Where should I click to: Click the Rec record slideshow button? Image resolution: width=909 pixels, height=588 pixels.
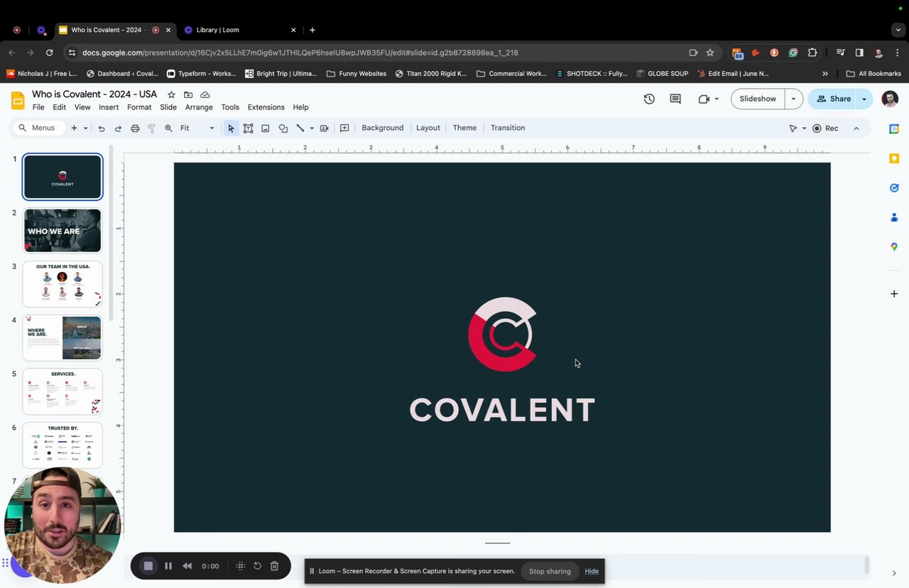pyautogui.click(x=826, y=129)
